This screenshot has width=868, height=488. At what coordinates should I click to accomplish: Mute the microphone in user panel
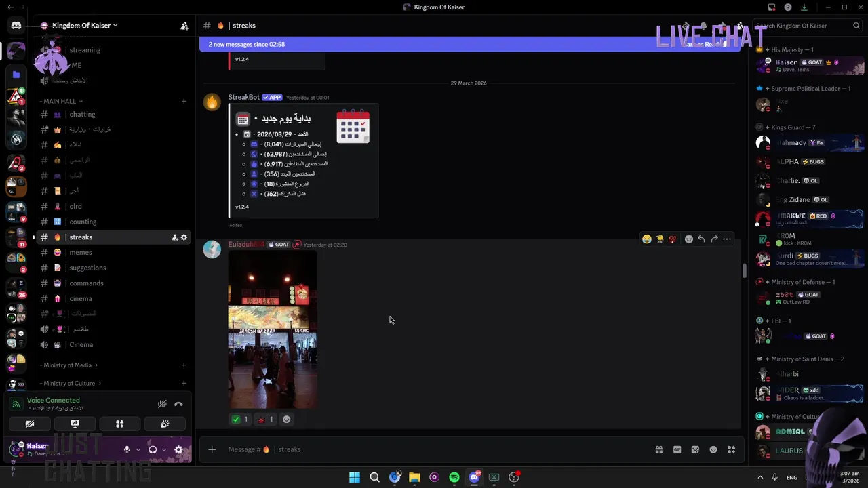tap(127, 449)
